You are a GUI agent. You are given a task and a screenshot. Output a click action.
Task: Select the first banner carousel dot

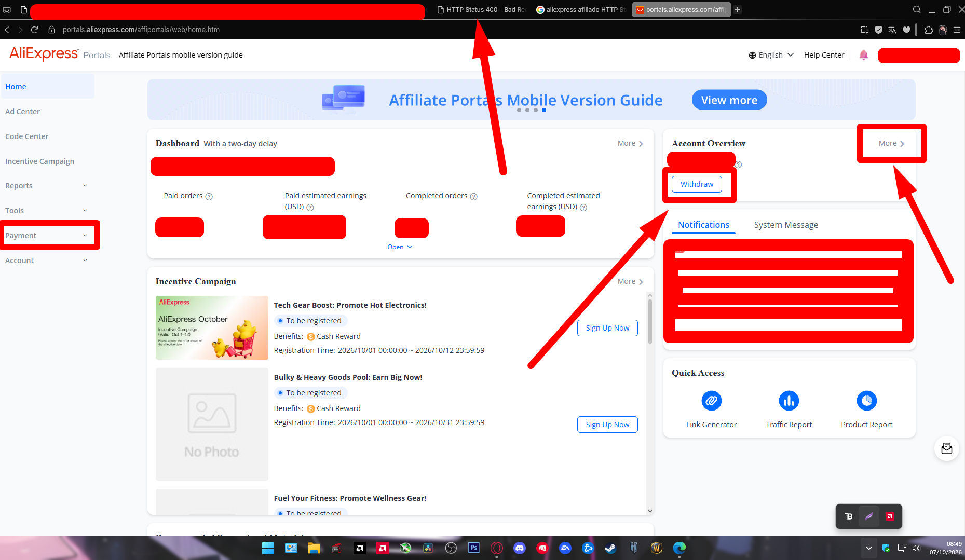pyautogui.click(x=519, y=110)
